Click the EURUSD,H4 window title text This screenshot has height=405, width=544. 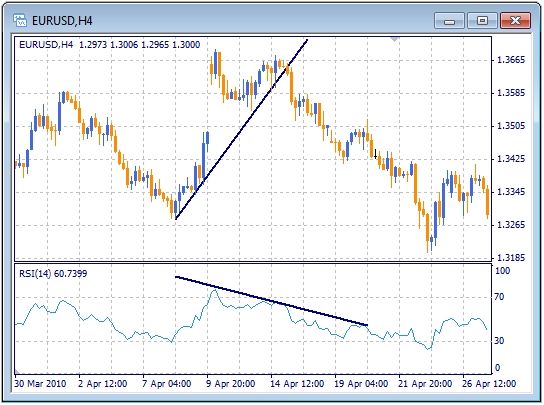(x=62, y=21)
